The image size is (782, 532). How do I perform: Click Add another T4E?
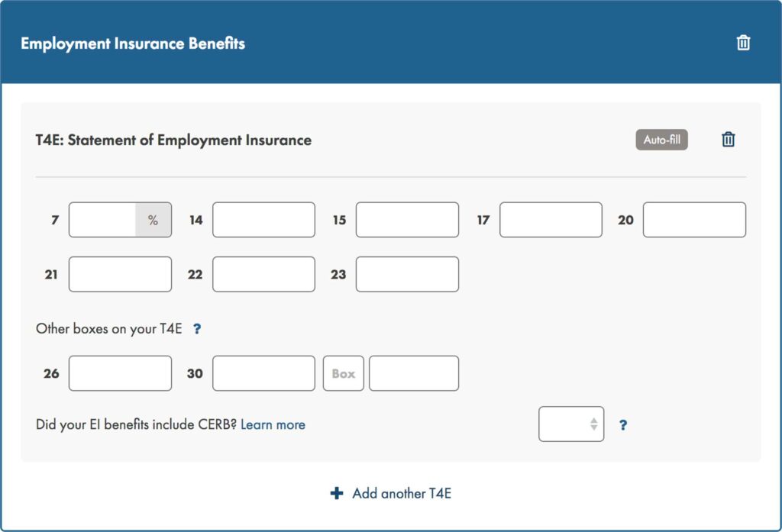tap(401, 493)
